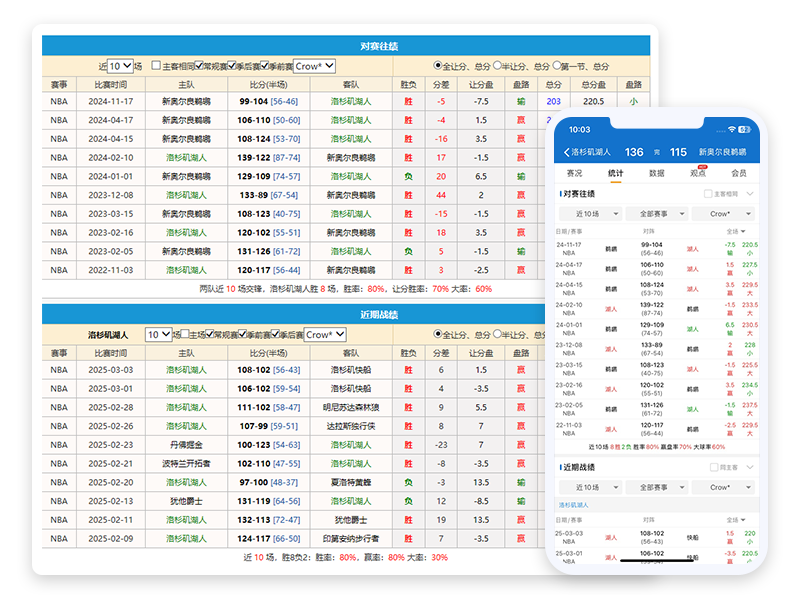
Task: Check 主客相同 box on the phone 对赛往绩 header
Action: point(708,194)
